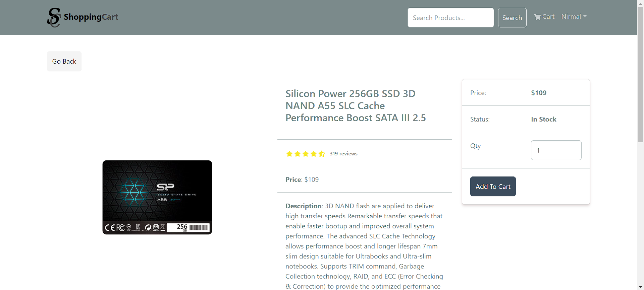Click the half-filled fifth rating star

pos(322,154)
